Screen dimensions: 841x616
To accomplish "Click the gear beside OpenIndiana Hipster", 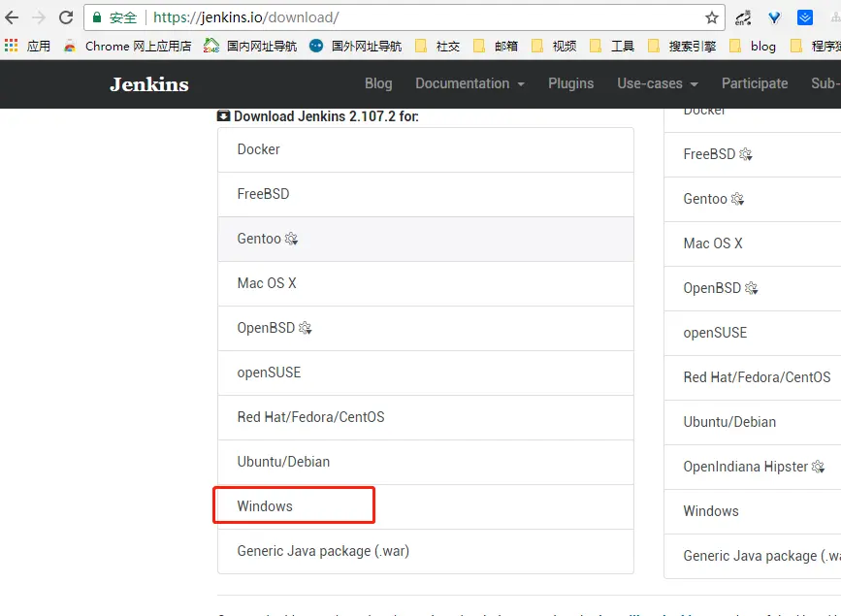I will 818,467.
